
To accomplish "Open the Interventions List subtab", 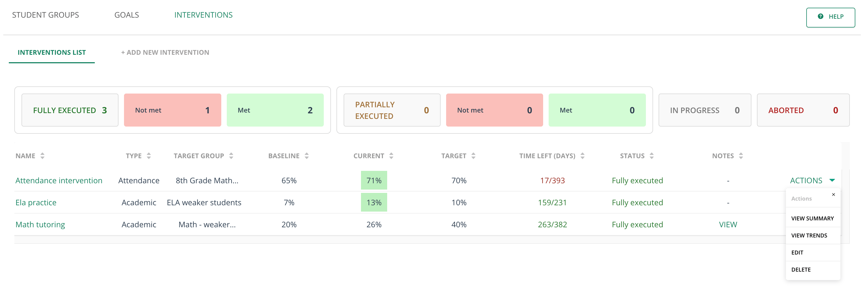I will 52,53.
